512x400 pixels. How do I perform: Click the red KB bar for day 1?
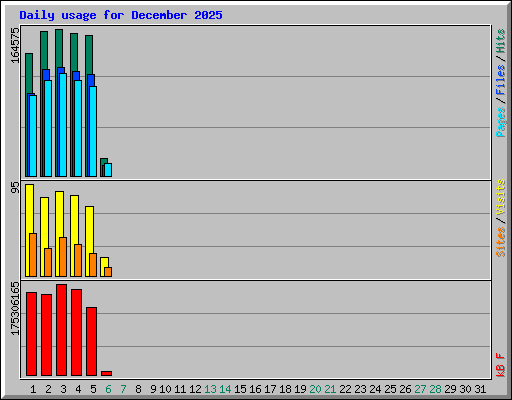(31, 334)
